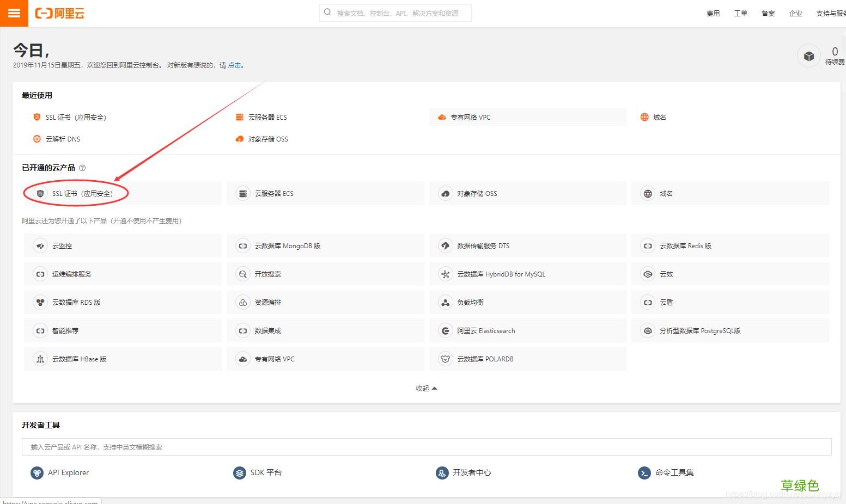The image size is (846, 504).
Task: Click the 域名 globe icon in activated products
Action: pyautogui.click(x=648, y=193)
